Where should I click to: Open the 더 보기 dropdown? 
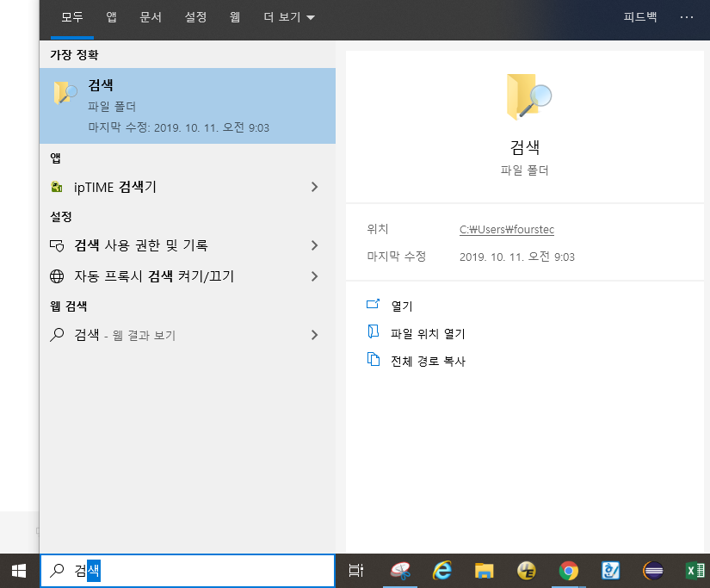click(x=288, y=17)
